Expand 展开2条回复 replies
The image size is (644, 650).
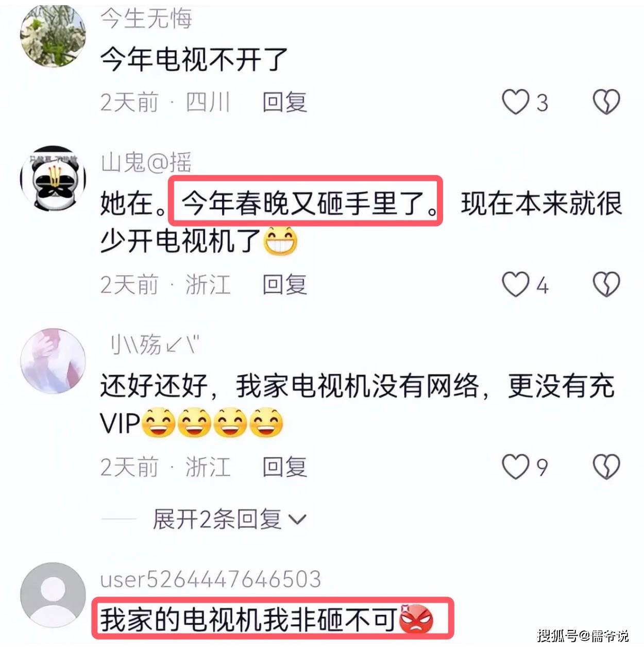coord(229,519)
